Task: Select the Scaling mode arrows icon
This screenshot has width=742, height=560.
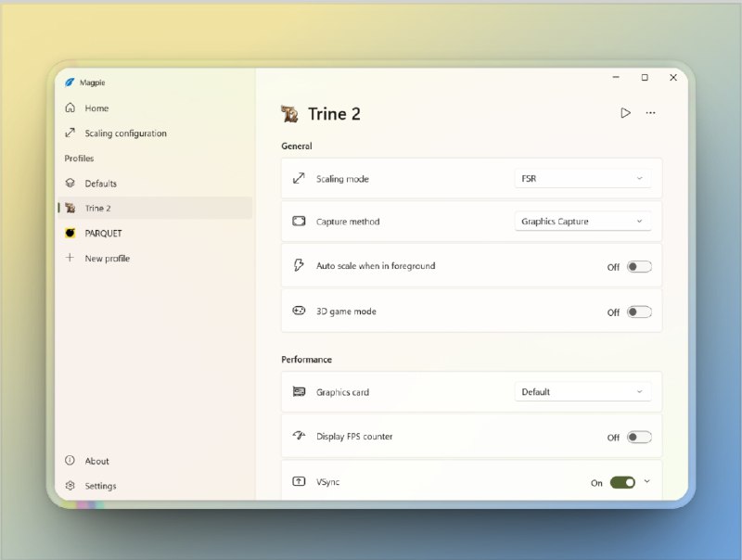Action: (x=299, y=179)
